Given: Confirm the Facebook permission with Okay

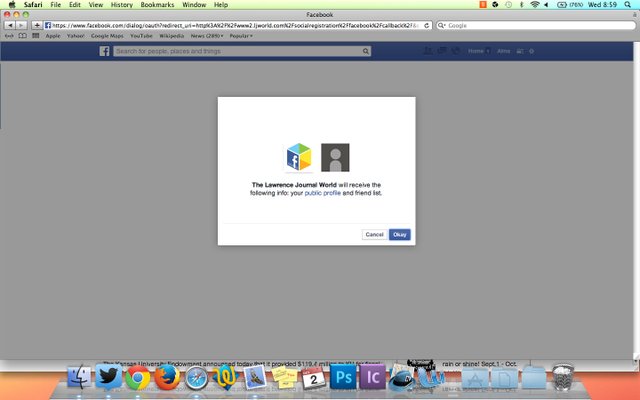Looking at the screenshot, I should tap(400, 235).
